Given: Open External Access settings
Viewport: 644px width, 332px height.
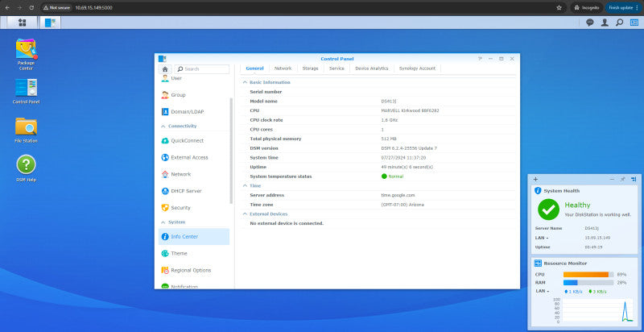Looking at the screenshot, I should click(x=194, y=157).
